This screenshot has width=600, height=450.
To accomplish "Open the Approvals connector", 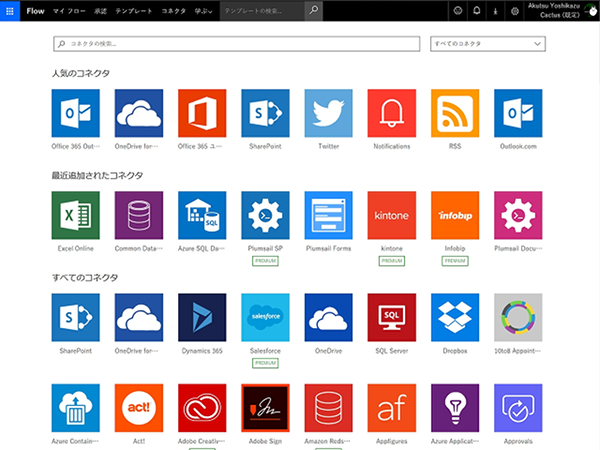I will [518, 408].
